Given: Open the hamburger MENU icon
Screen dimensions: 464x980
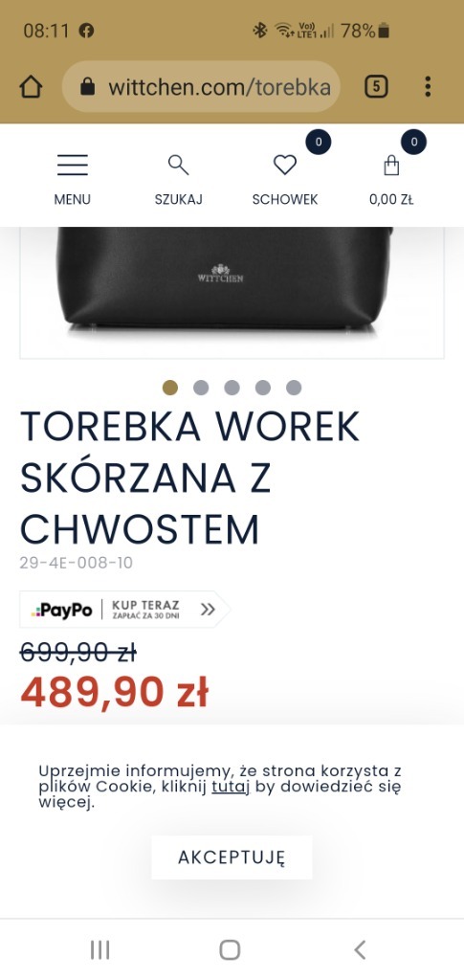Looking at the screenshot, I should click(73, 165).
